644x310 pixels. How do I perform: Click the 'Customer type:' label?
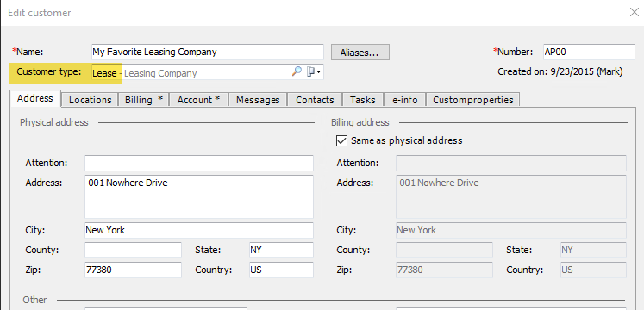tap(49, 71)
